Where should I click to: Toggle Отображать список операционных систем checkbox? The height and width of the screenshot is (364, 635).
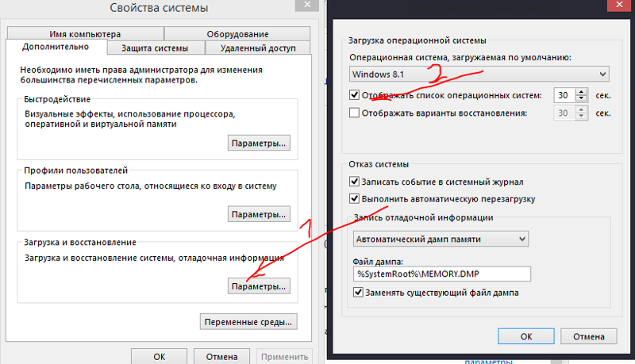point(354,95)
